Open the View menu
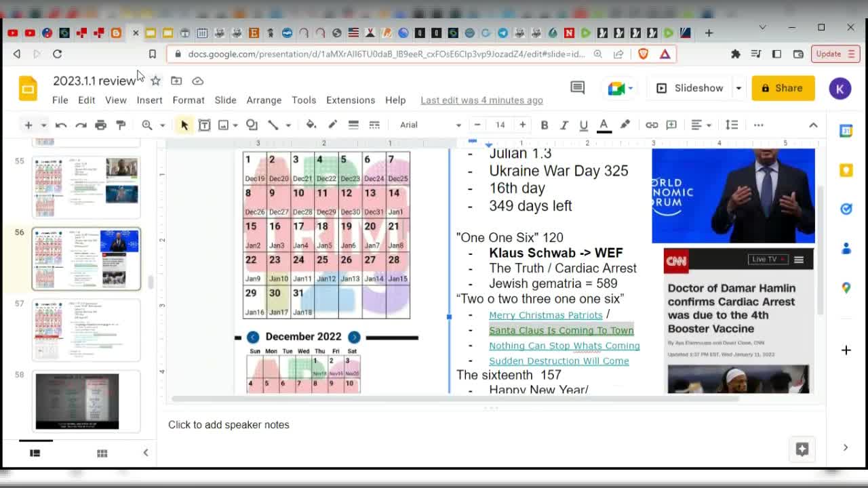The image size is (868, 488). coord(116,100)
